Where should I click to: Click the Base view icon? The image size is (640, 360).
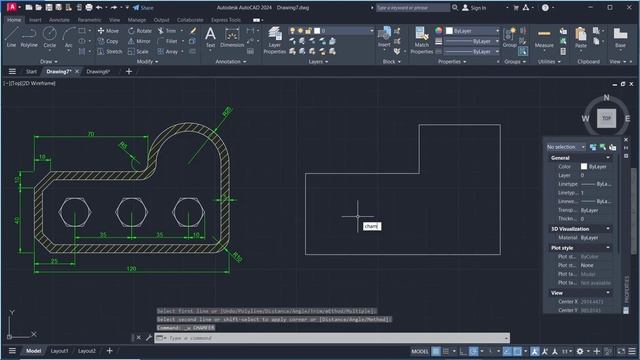tap(620, 37)
